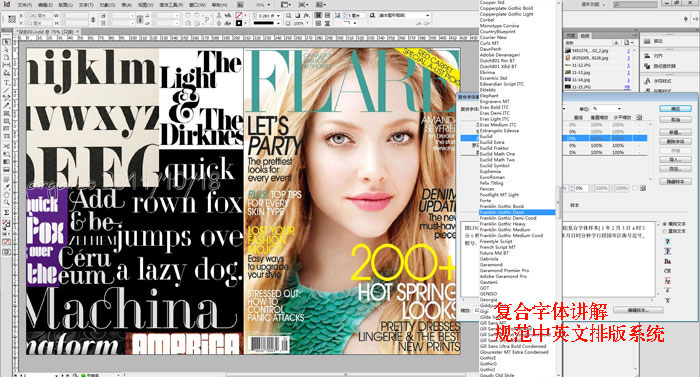Click the 删除字体 button

click(675, 141)
